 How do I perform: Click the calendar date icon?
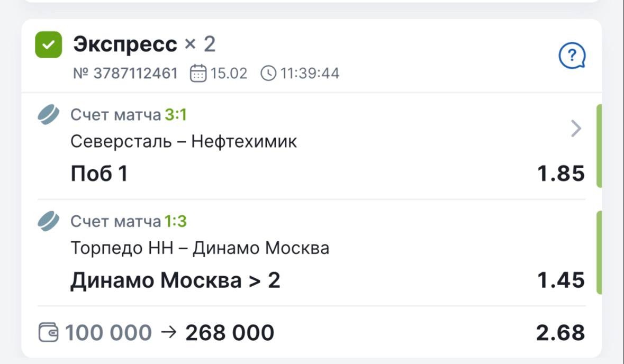tap(198, 73)
